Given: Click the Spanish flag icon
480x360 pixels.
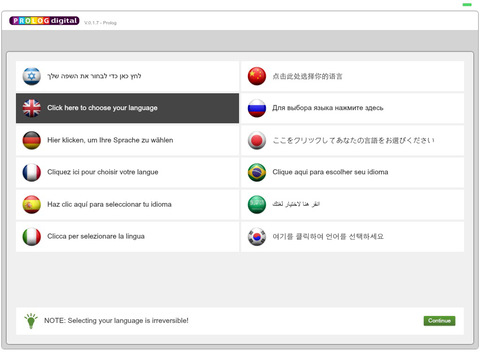Looking at the screenshot, I should [x=32, y=204].
